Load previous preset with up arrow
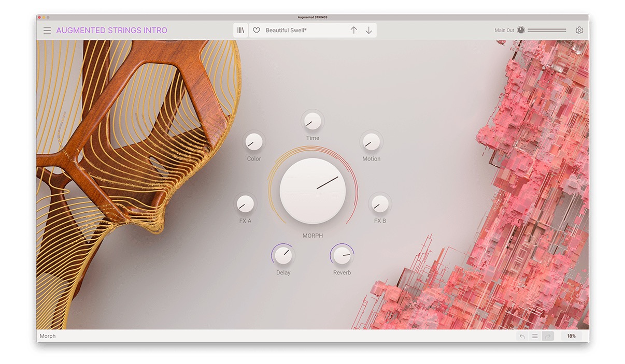The width and height of the screenshot is (625, 364). pyautogui.click(x=354, y=31)
